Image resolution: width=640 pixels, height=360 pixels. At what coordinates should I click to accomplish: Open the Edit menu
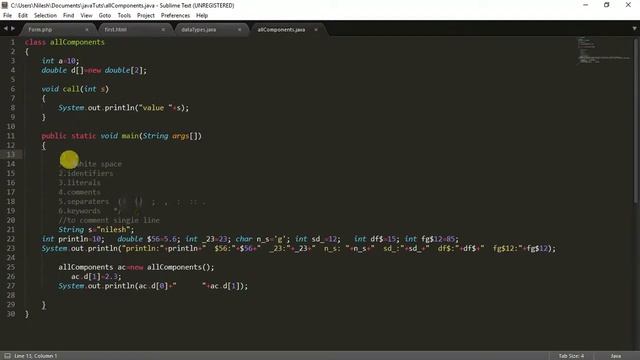tap(23, 16)
